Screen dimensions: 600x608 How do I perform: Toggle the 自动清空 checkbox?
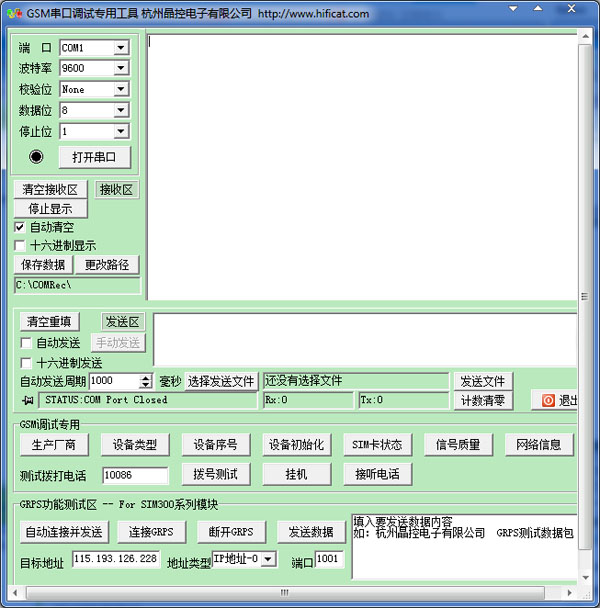pyautogui.click(x=19, y=227)
